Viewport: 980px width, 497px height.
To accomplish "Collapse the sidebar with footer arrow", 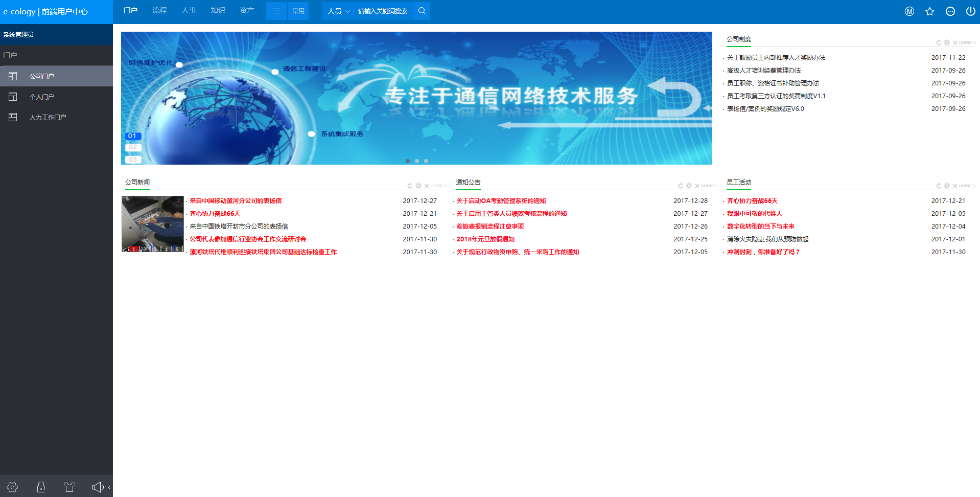I will click(x=109, y=487).
